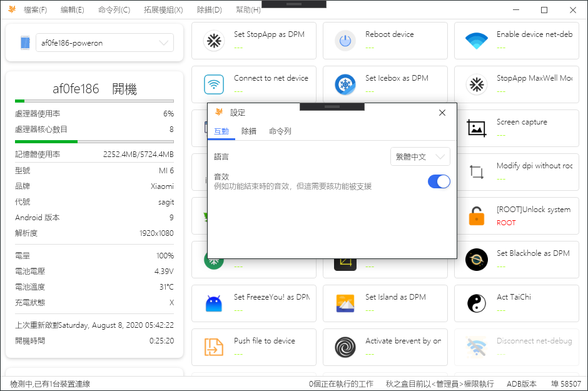
Task: Click the Activate brevent spiral icon
Action: point(345,347)
